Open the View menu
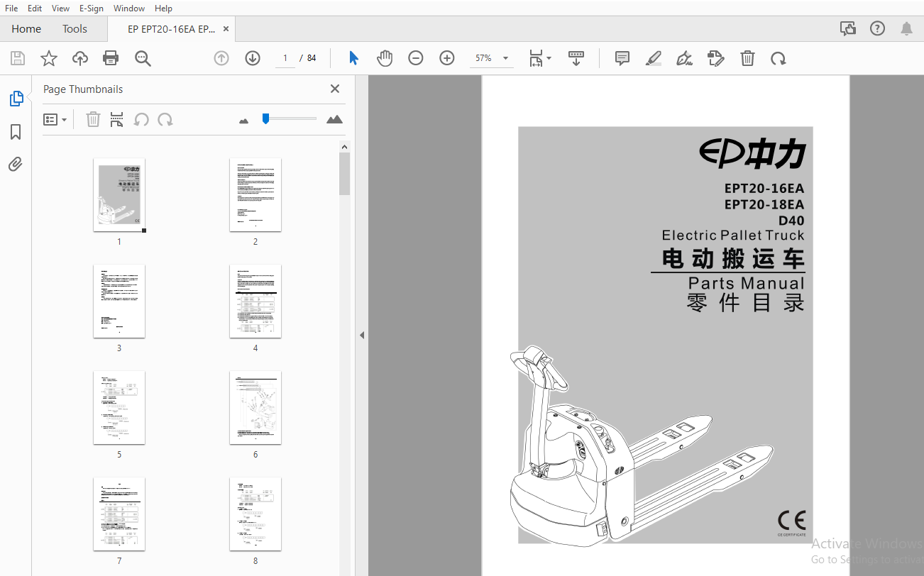Image resolution: width=924 pixels, height=576 pixels. [60, 9]
